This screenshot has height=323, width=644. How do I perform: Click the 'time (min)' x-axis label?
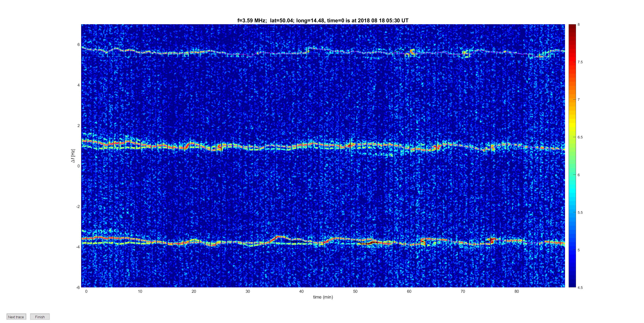click(x=323, y=297)
